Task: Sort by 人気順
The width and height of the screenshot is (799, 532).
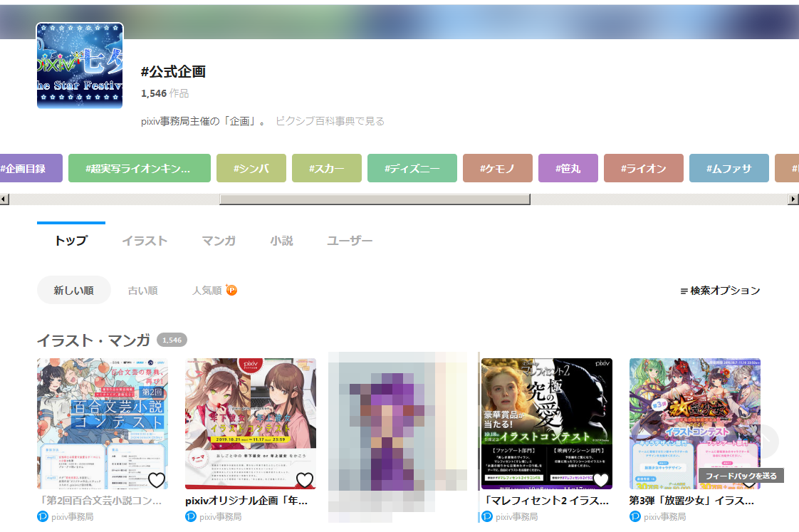Action: pyautogui.click(x=207, y=291)
